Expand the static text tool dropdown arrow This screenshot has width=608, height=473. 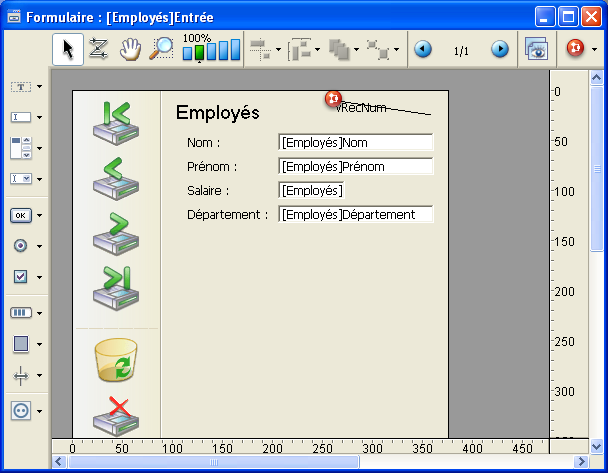(39, 87)
